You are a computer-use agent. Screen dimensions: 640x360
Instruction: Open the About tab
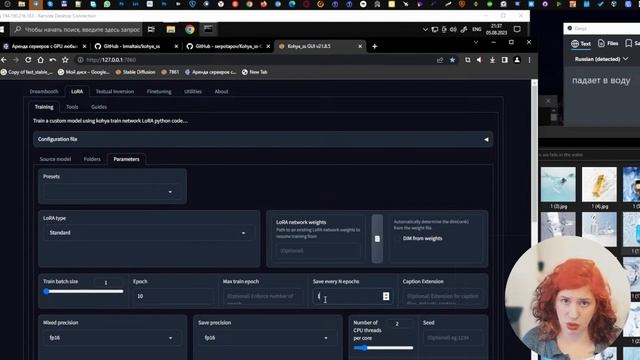221,91
